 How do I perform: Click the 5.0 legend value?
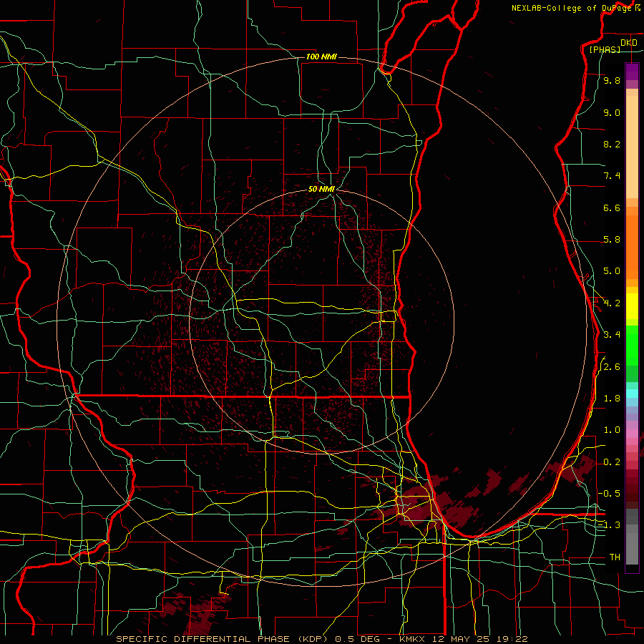coord(612,271)
